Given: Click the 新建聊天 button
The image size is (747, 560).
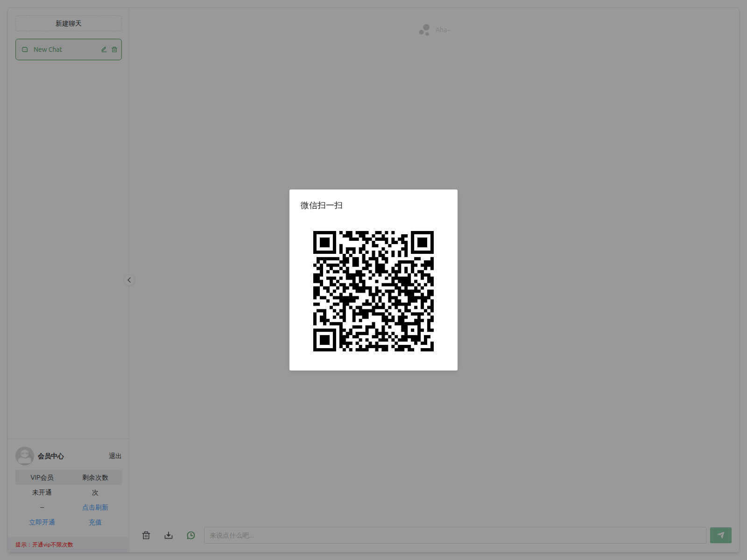Looking at the screenshot, I should click(x=69, y=23).
